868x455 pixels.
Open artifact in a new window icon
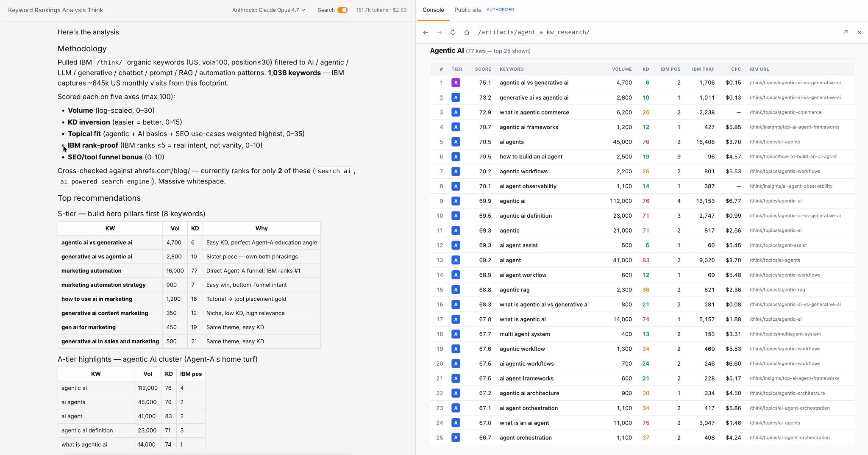pos(846,32)
